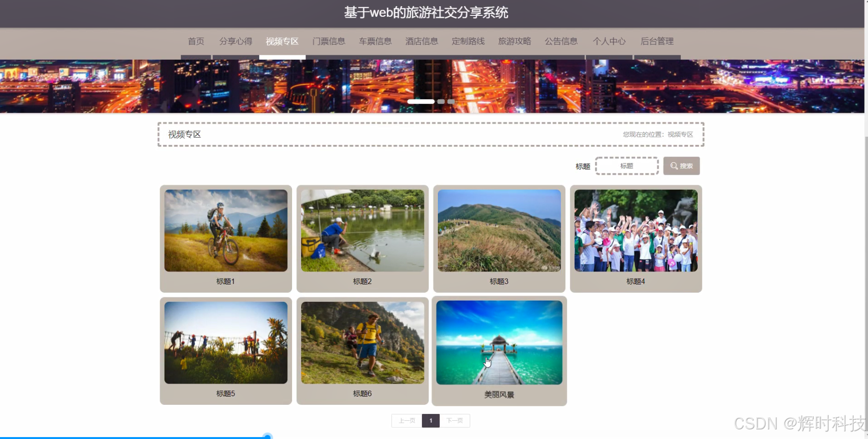Open the 美丽风景 video thumbnail
Screen dimensions: 868x439
coord(499,342)
